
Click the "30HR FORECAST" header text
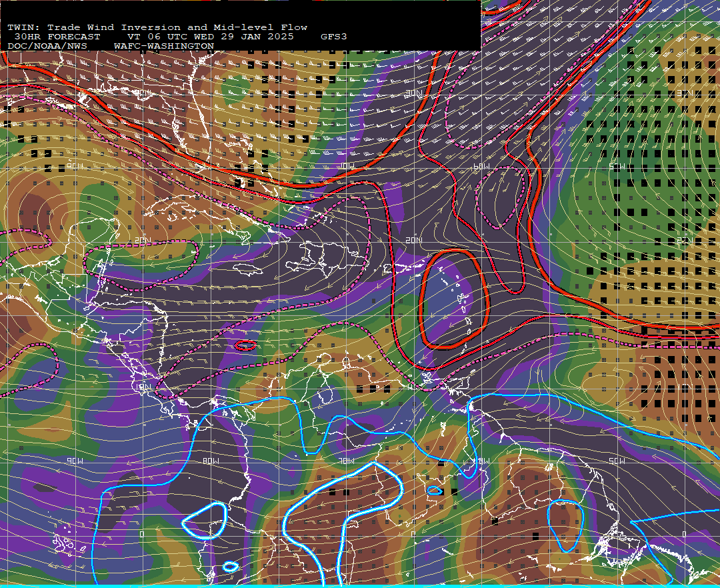[57, 37]
